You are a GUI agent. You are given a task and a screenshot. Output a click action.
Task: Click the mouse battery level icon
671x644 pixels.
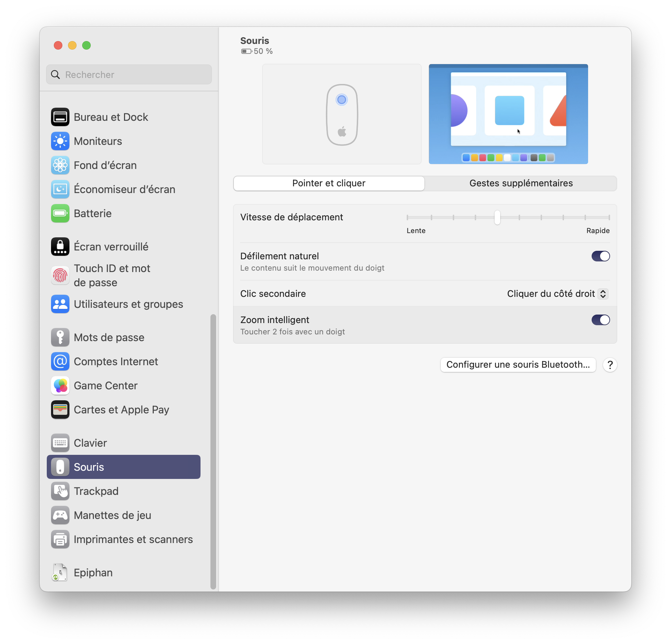(x=247, y=52)
